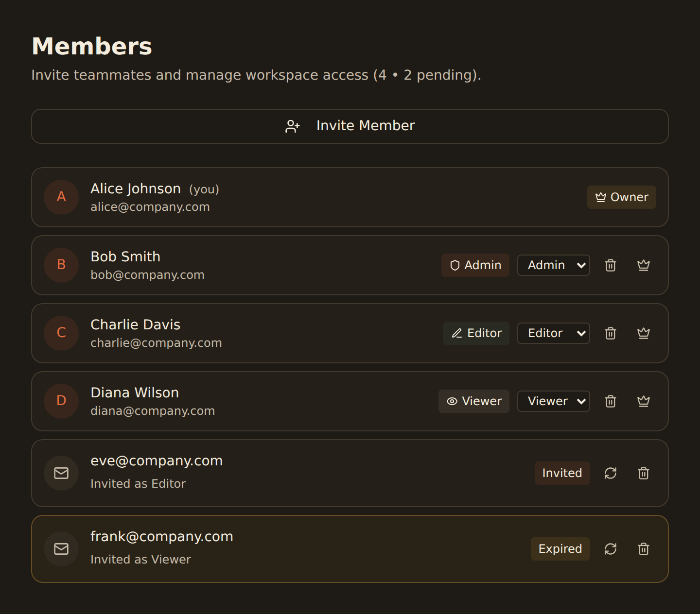Click the name Diana Wilson

[135, 392]
